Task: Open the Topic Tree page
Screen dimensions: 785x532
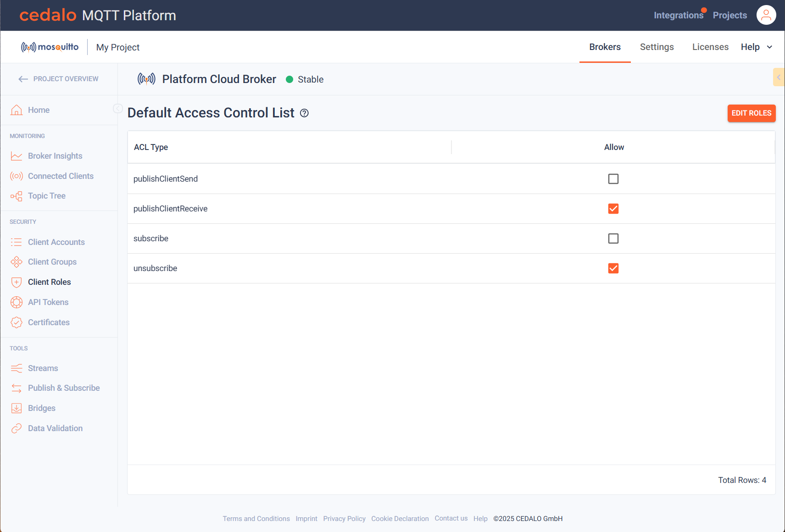Action: (x=47, y=196)
